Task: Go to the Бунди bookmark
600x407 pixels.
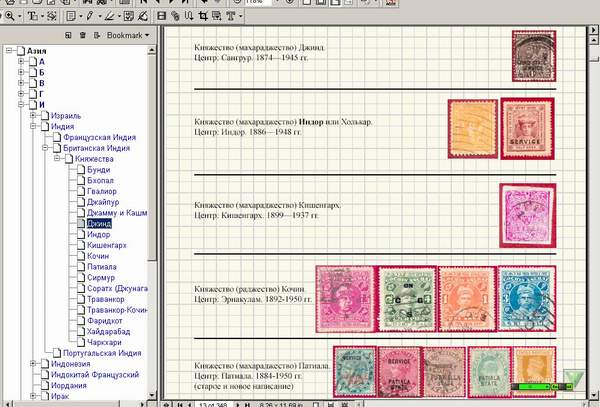Action: coord(98,169)
